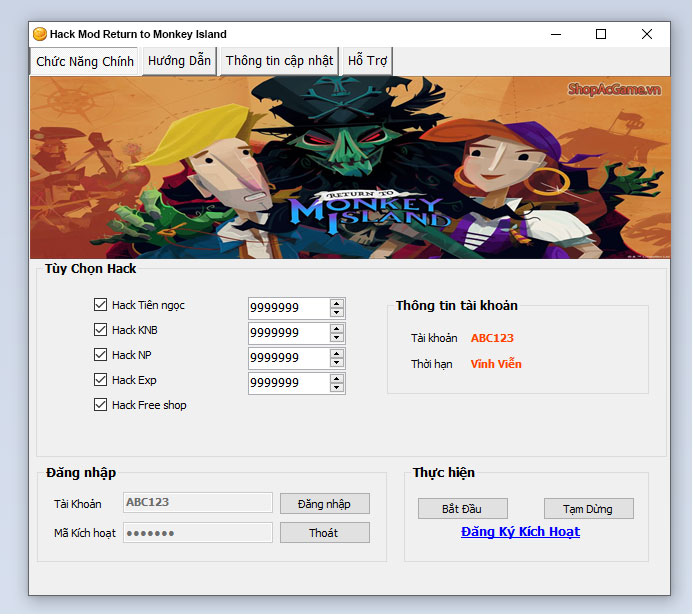Open the Hỗ Trợ tab
693x616 pixels.
tap(367, 61)
